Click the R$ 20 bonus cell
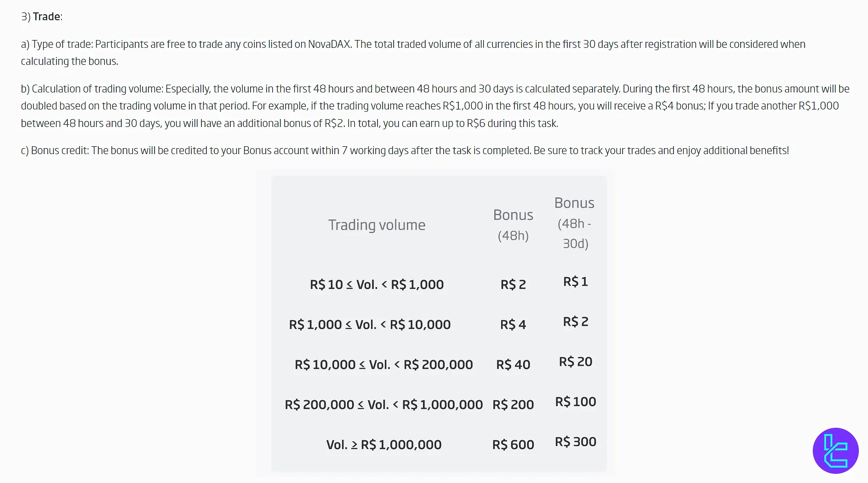Screen dimensions: 868x483 [x=575, y=362]
